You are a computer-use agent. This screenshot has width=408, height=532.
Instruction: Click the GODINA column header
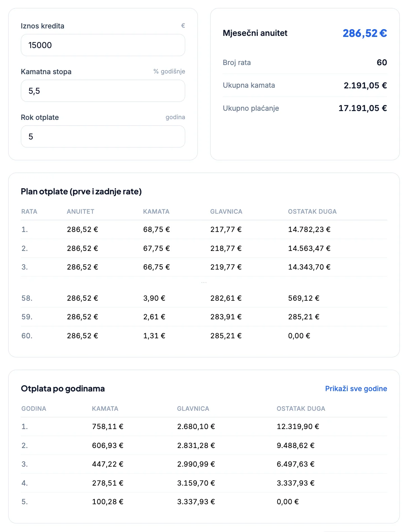(x=34, y=408)
